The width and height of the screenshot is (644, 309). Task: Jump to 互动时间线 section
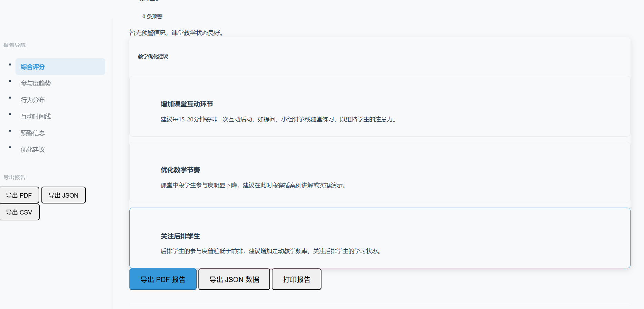[36, 117]
